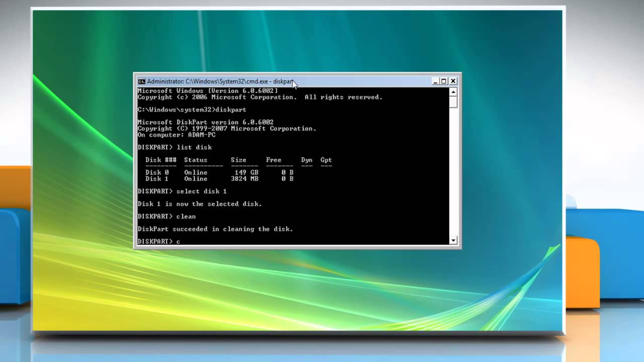Click the 'Disk 1' row
This screenshot has width=644, height=362.
click(x=219, y=178)
